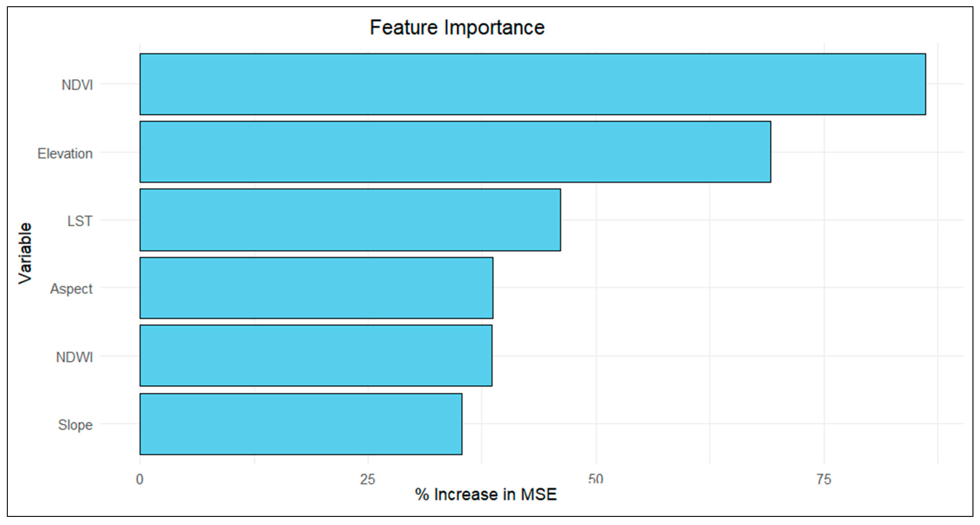The height and width of the screenshot is (525, 980).
Task: Click the Feature Importance chart title
Action: click(x=457, y=28)
